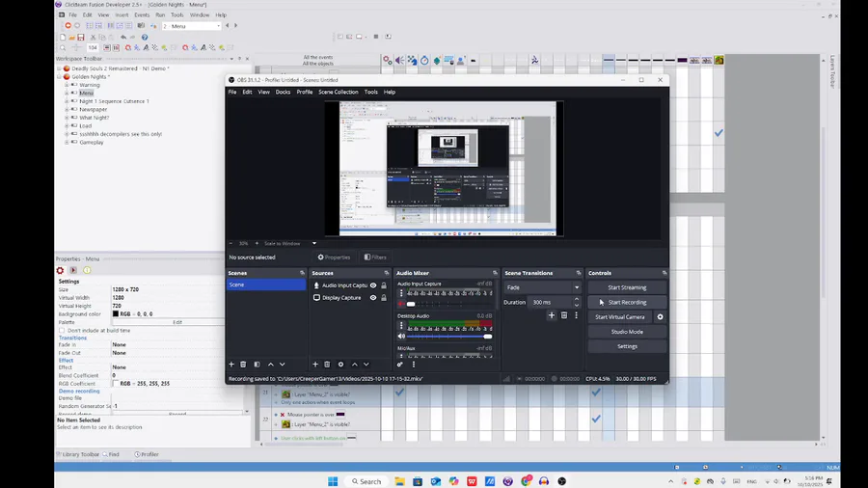Open Fusion Events menu
The height and width of the screenshot is (488, 868).
pyautogui.click(x=142, y=14)
